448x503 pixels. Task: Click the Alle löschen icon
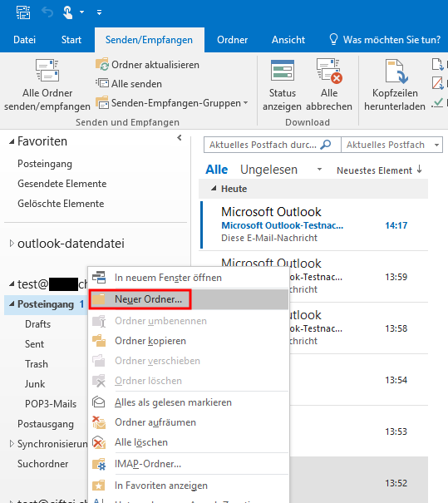(99, 442)
